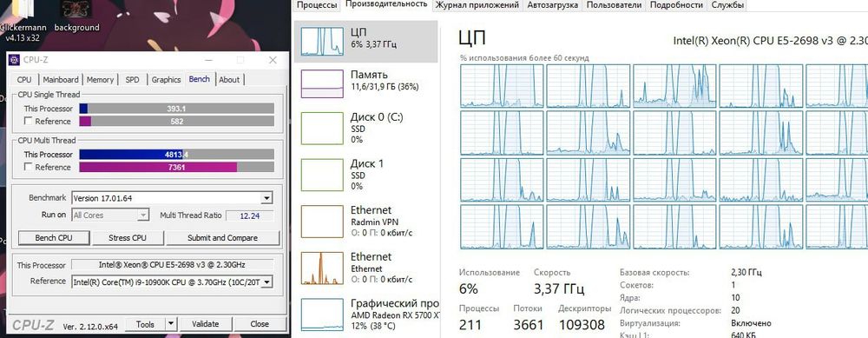Select the Память graph thumbnail

click(322, 83)
